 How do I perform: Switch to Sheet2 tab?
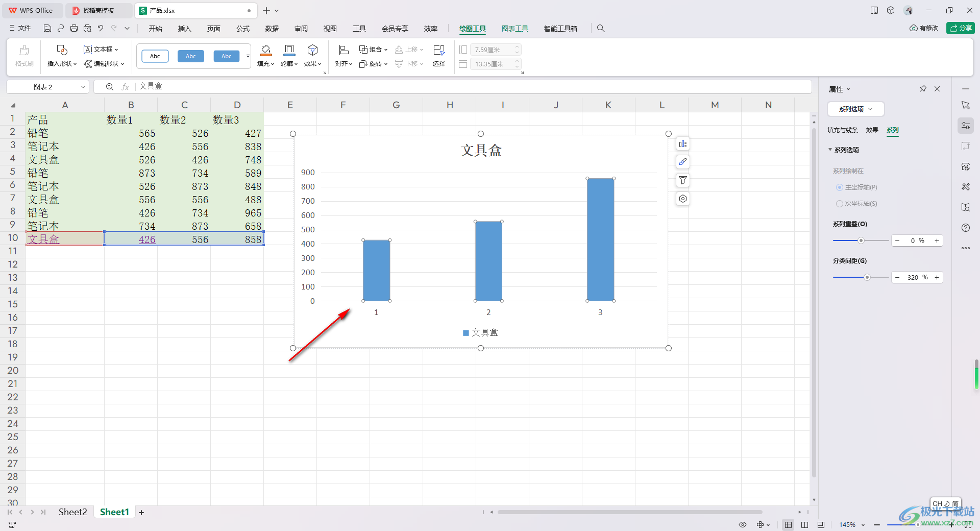[72, 512]
